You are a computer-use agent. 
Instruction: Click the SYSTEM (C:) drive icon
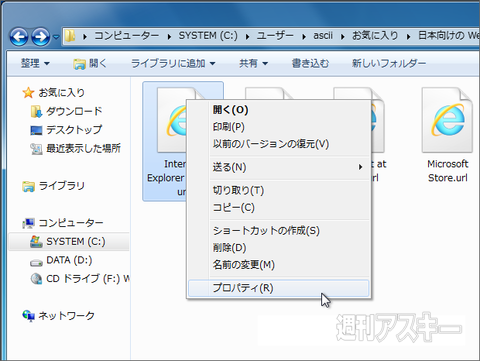(36, 242)
